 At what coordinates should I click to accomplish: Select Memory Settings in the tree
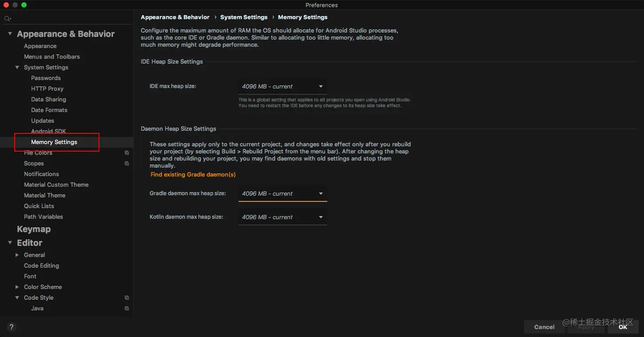[54, 142]
